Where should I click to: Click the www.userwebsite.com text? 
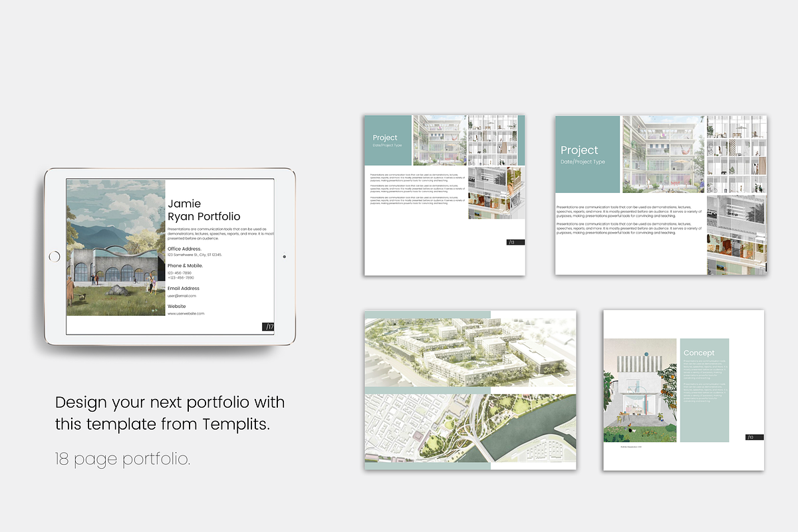point(186,313)
